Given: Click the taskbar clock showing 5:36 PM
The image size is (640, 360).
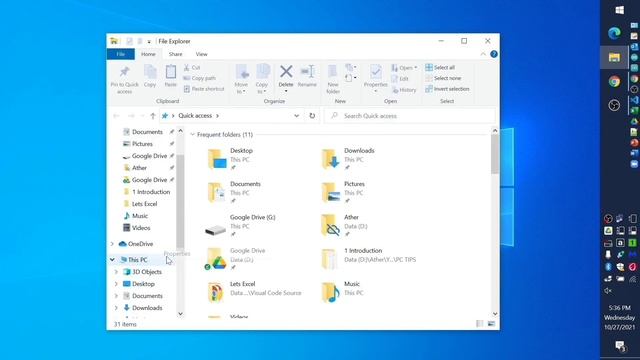Looking at the screenshot, I should 619,317.
